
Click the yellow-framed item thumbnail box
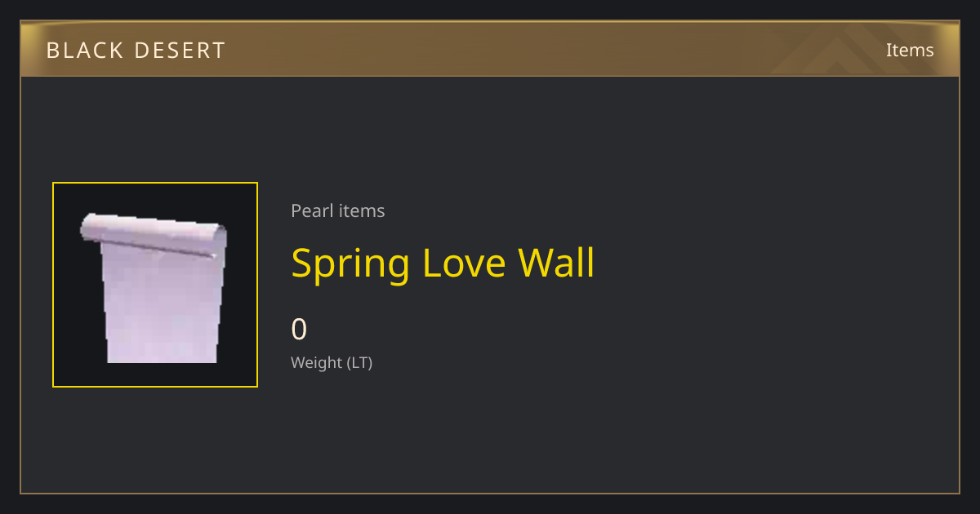pos(155,285)
